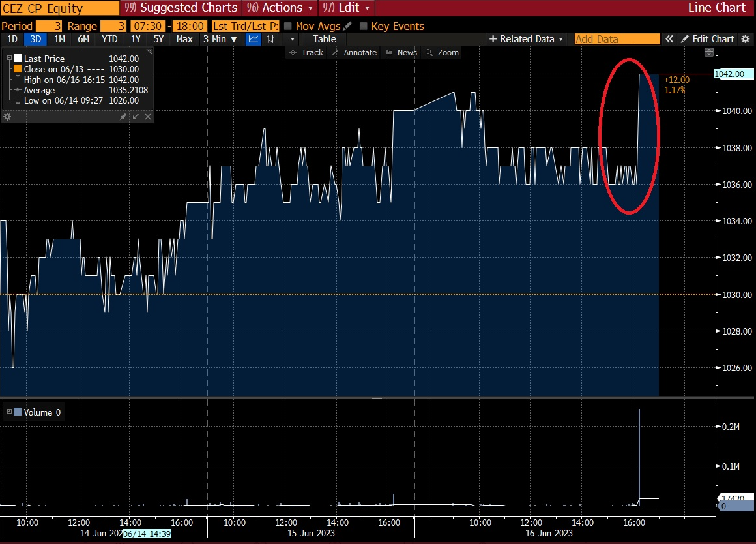Viewport: 756px width, 544px height.
Task: Open chart settings gear beside Edit Chart
Action: tap(746, 39)
